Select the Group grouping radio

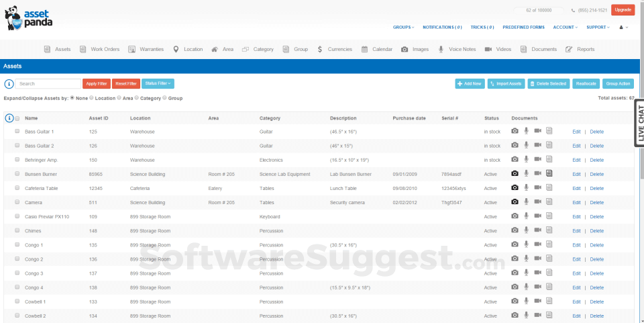tap(164, 98)
